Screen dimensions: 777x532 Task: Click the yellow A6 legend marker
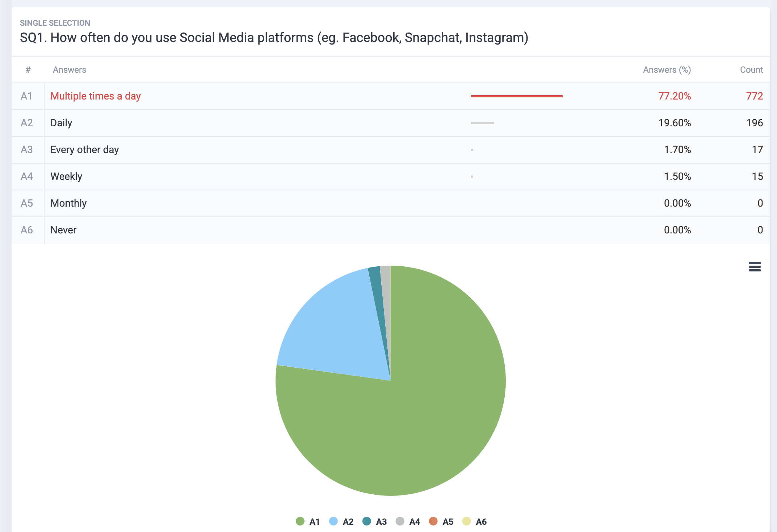[466, 522]
